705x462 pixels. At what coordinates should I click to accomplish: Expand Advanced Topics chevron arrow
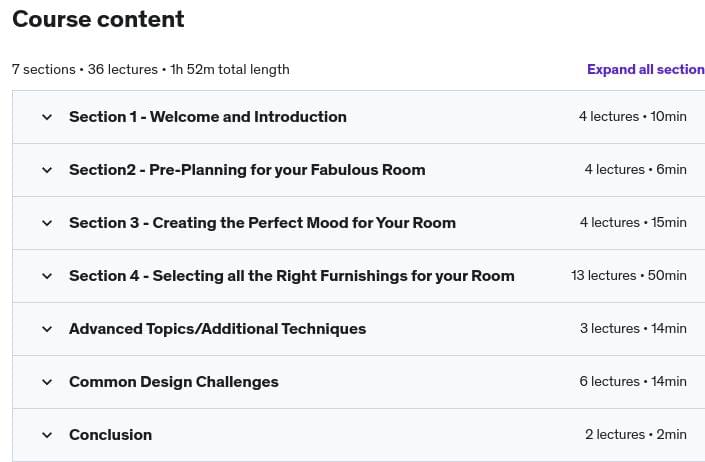click(x=46, y=329)
